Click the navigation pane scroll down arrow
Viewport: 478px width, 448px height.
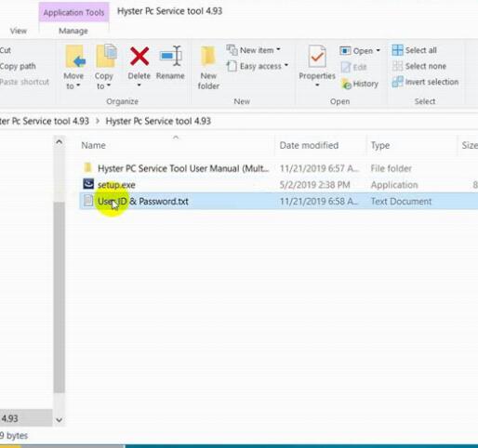(59, 420)
